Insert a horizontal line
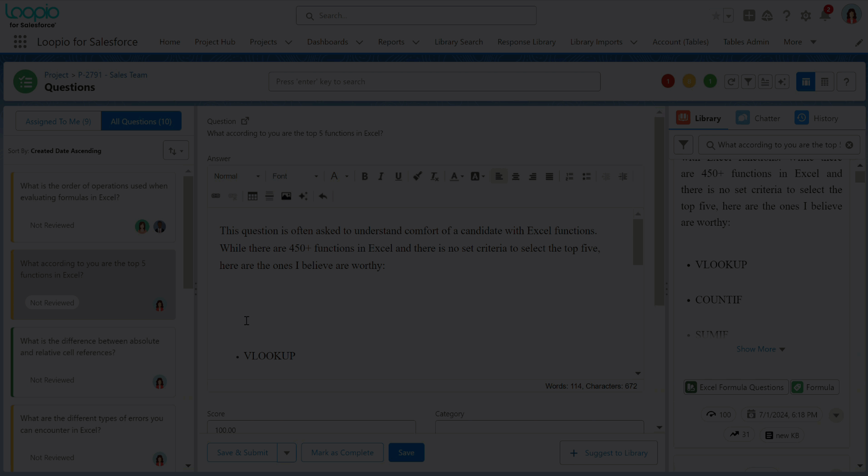Image resolution: width=868 pixels, height=476 pixels. (269, 196)
